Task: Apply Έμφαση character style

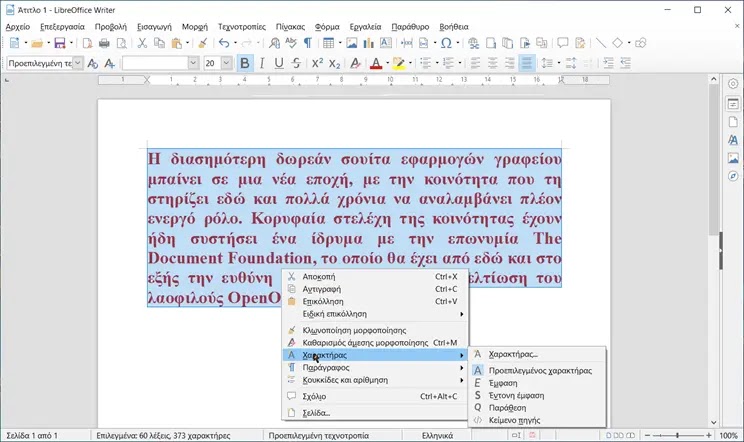Action: (537, 383)
